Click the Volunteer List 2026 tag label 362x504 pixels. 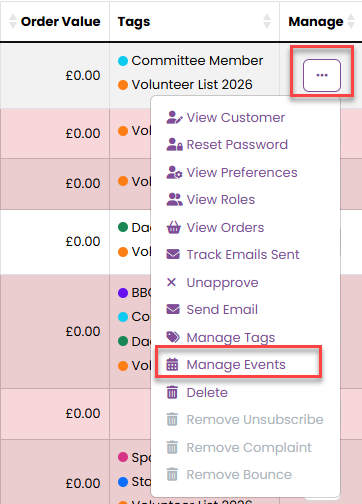pyautogui.click(x=192, y=85)
